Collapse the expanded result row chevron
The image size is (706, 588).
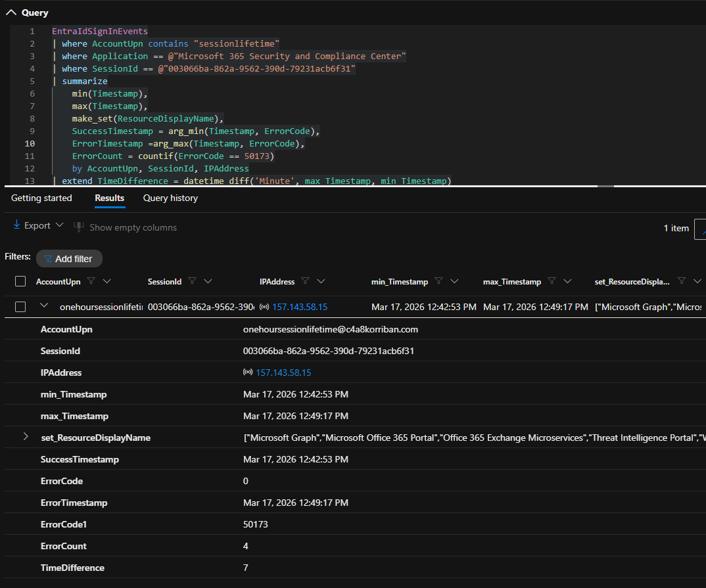[45, 305]
